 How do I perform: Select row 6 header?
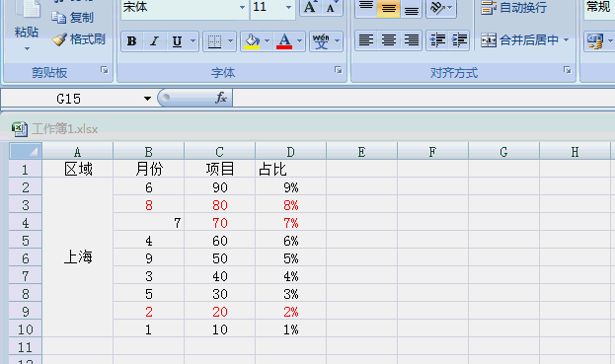tap(26, 258)
